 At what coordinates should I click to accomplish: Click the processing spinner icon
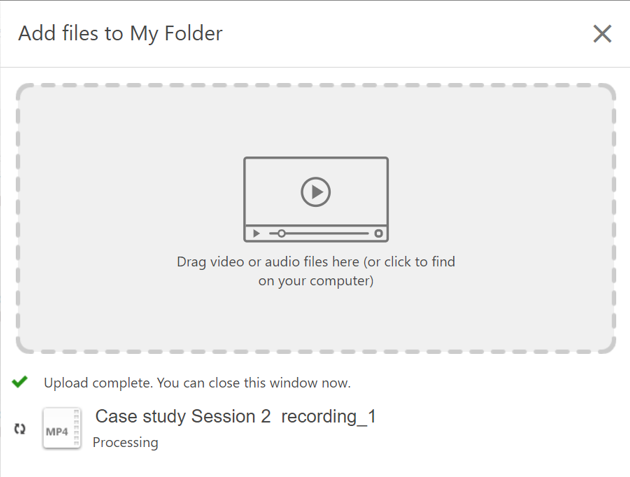(x=20, y=429)
